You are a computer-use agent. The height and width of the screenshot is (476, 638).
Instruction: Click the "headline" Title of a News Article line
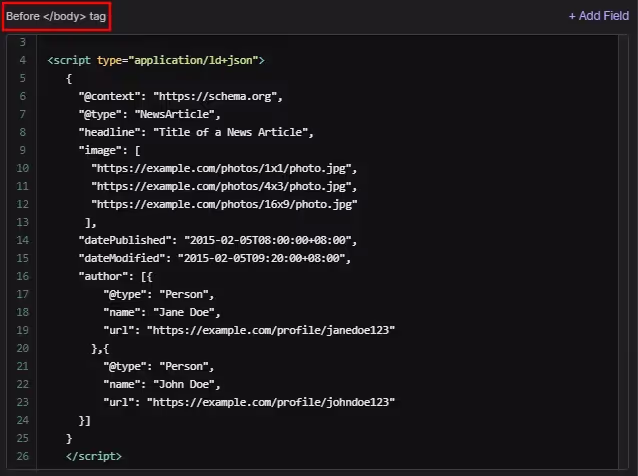coord(196,132)
